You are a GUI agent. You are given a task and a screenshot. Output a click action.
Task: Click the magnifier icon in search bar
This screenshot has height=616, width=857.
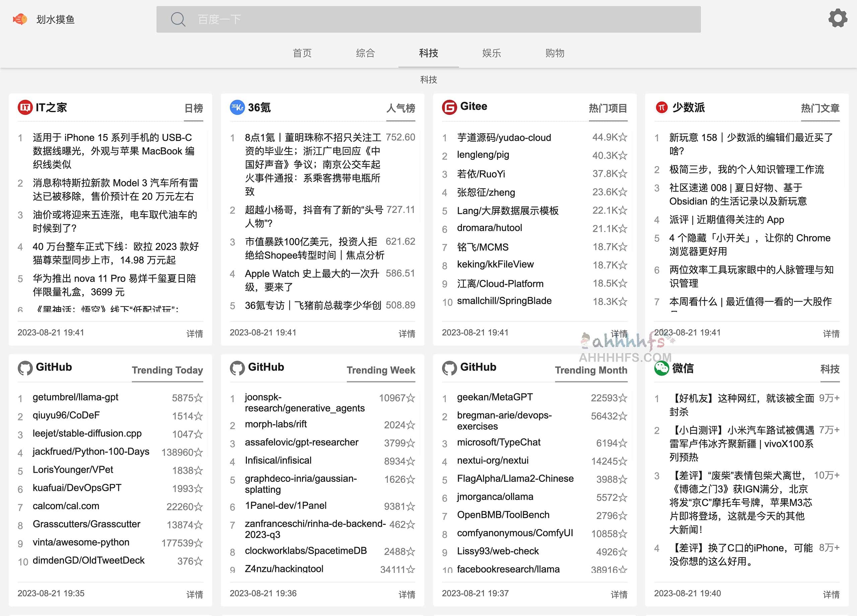[178, 19]
